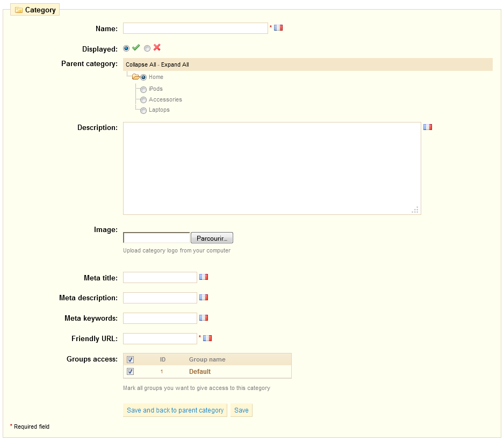Click the language flag next to Meta title
504x441 pixels.
[x=204, y=277]
